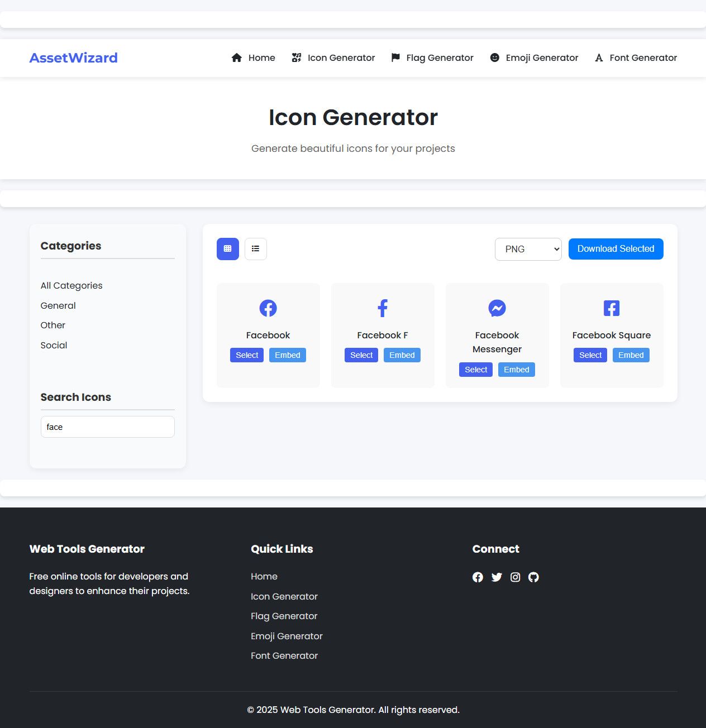Filter by the General category
The width and height of the screenshot is (706, 728).
point(58,305)
